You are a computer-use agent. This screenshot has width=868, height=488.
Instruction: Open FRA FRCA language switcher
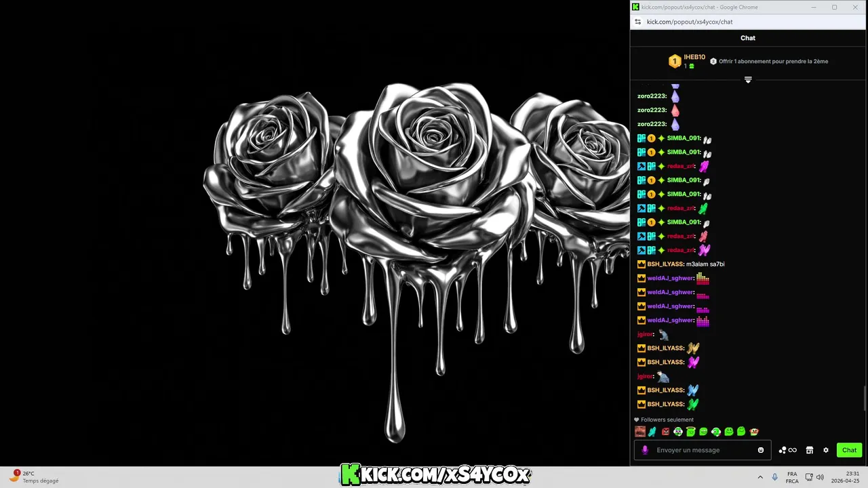[x=792, y=477]
